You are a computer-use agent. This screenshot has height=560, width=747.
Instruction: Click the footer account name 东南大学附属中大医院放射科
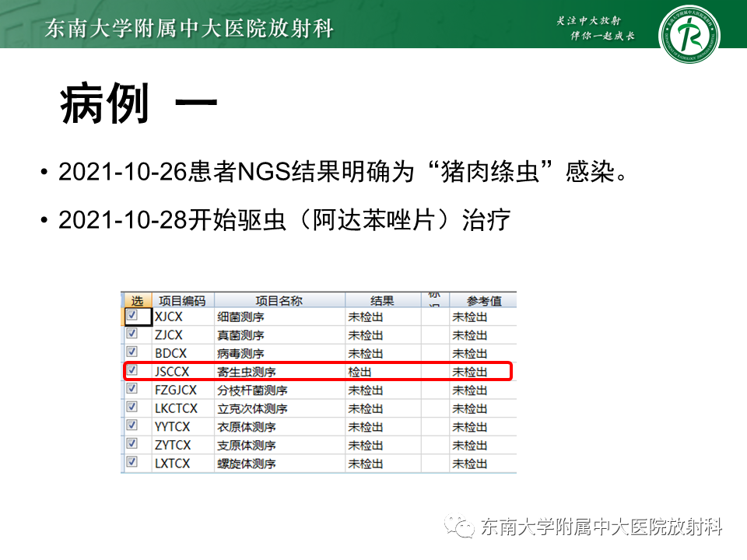[x=601, y=527]
